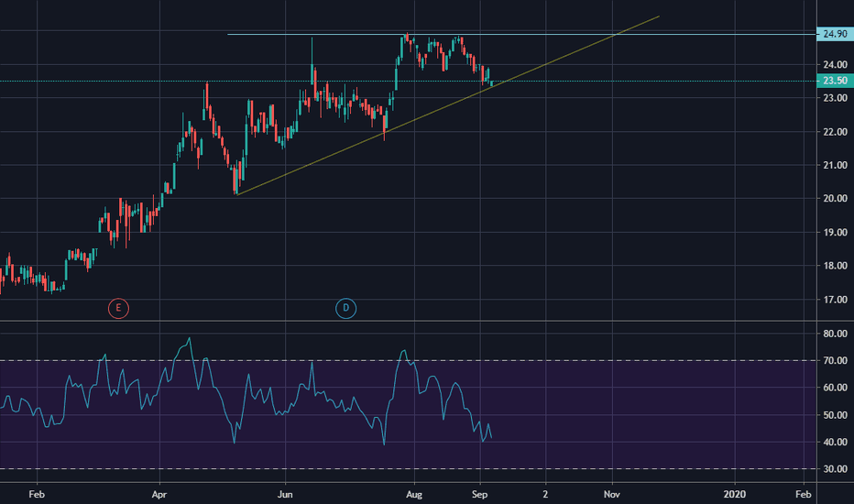Image resolution: width=854 pixels, height=504 pixels.
Task: Click the 23.00 price axis label
Action: click(835, 98)
